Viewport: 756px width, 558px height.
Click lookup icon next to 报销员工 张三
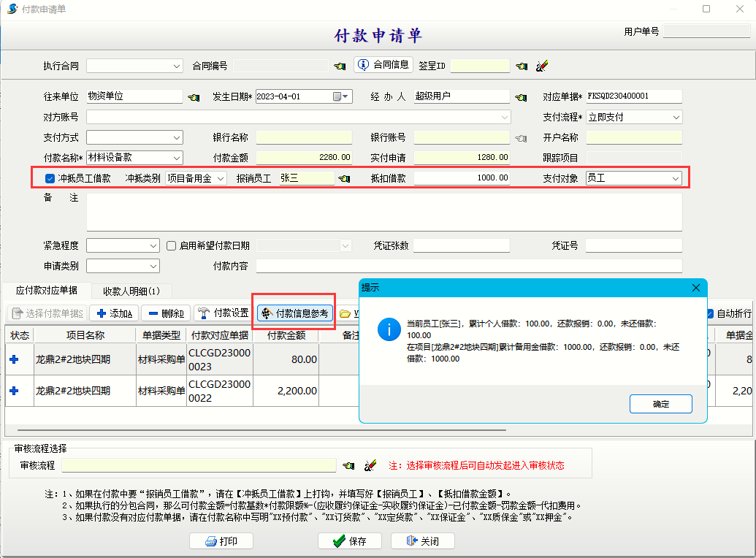point(344,178)
